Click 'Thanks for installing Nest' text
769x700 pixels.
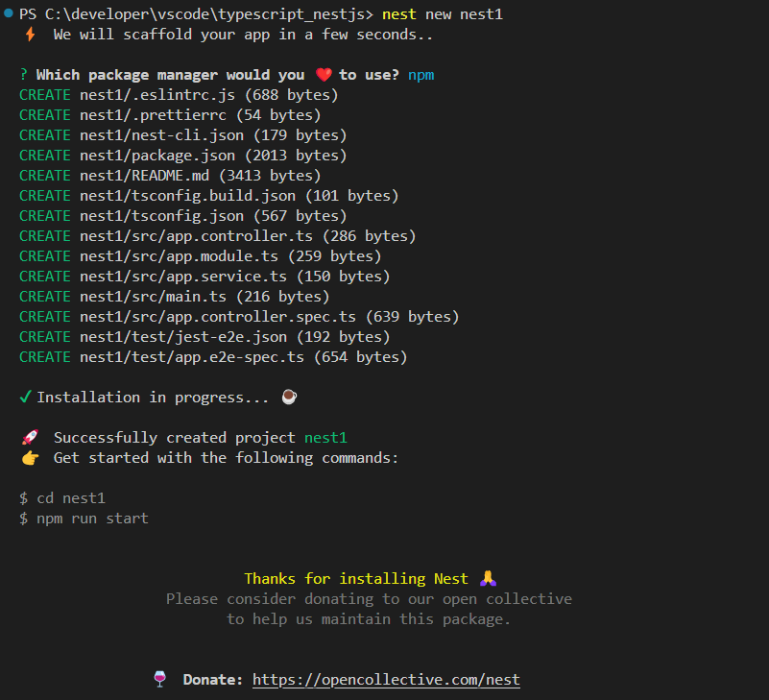coord(356,579)
